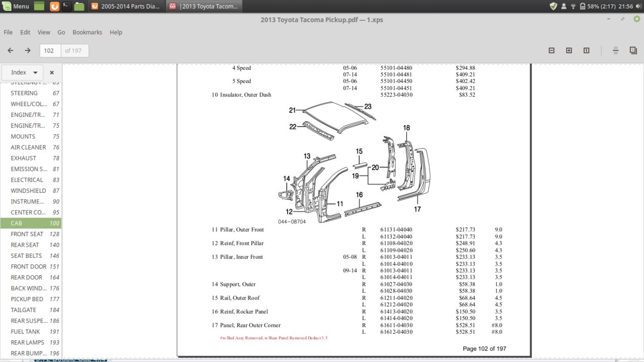Go to REAR SEAT in the index
This screenshot has height=362, width=644.
[x=31, y=245]
